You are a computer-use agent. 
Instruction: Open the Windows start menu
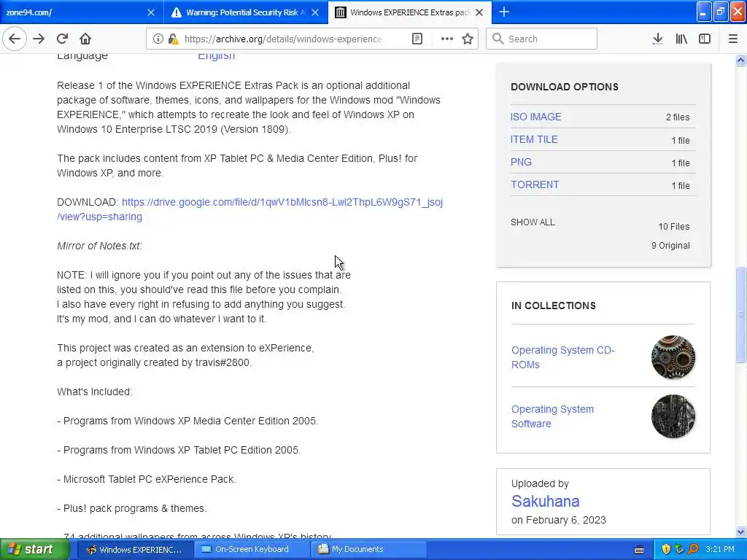pyautogui.click(x=35, y=549)
